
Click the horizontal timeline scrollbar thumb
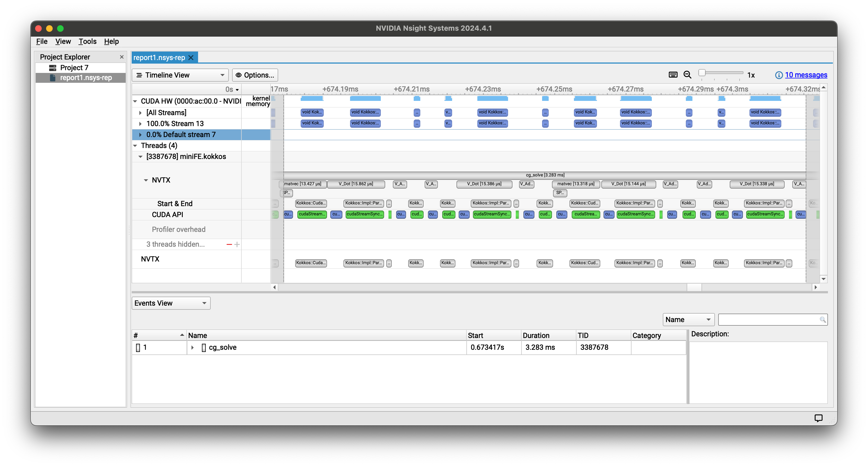694,287
